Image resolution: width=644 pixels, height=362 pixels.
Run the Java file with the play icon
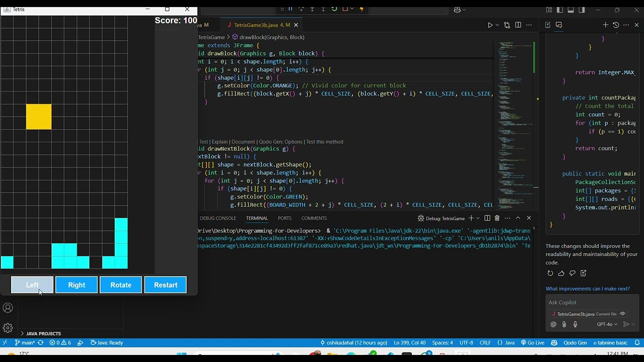490,25
